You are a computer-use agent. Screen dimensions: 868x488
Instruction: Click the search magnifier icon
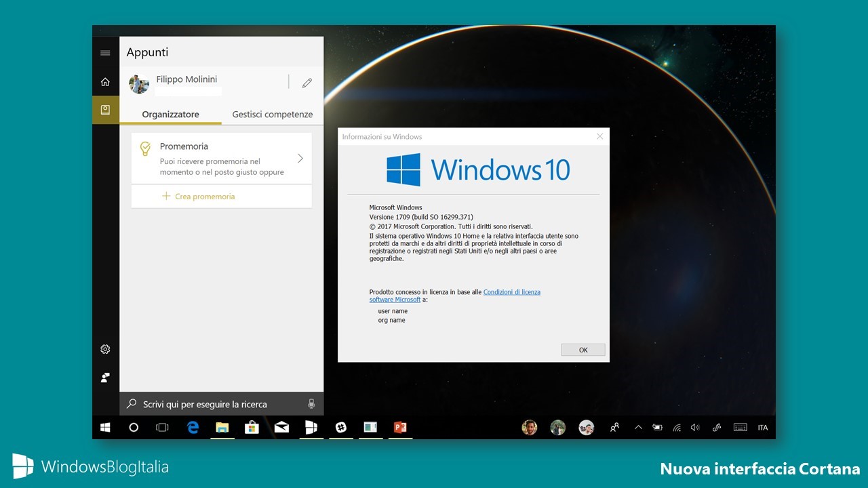132,404
